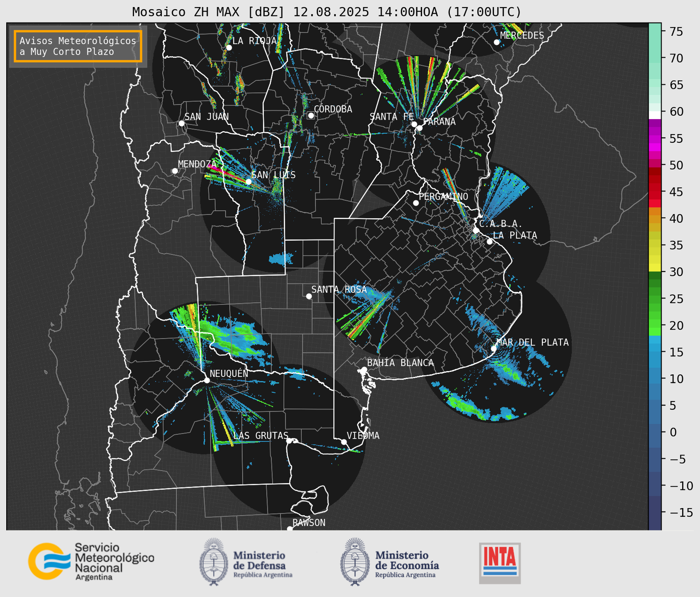Click the colorbar label 20
Viewport: 700px width, 597px height.
click(676, 325)
